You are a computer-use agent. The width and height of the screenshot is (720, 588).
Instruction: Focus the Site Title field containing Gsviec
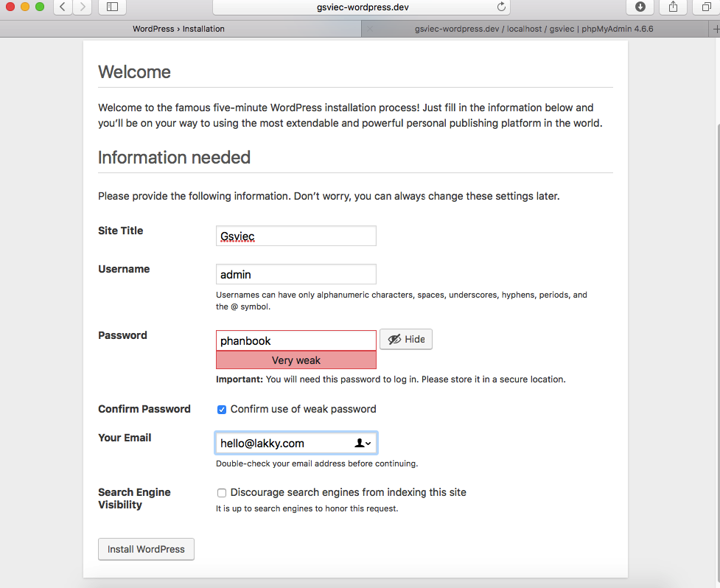[x=296, y=236]
